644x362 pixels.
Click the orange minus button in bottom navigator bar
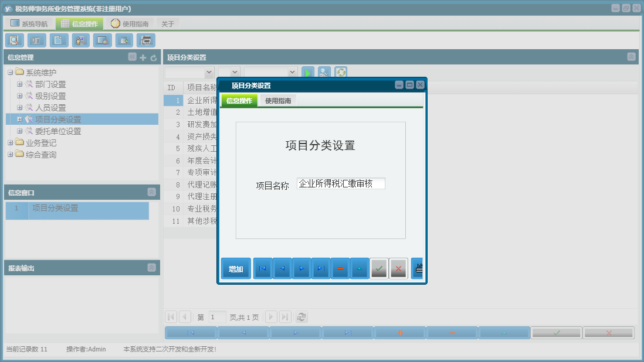tap(452, 333)
